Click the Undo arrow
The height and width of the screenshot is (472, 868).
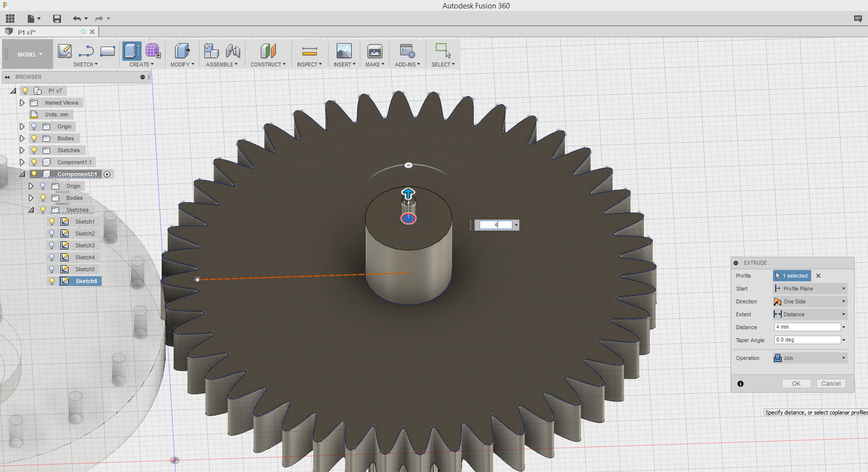coord(77,19)
